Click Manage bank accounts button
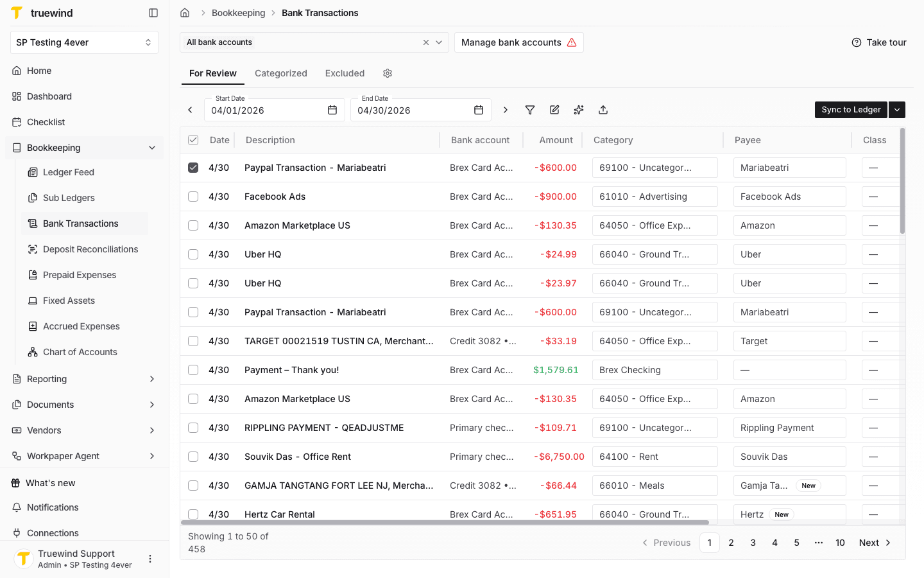The image size is (924, 578). tap(519, 42)
